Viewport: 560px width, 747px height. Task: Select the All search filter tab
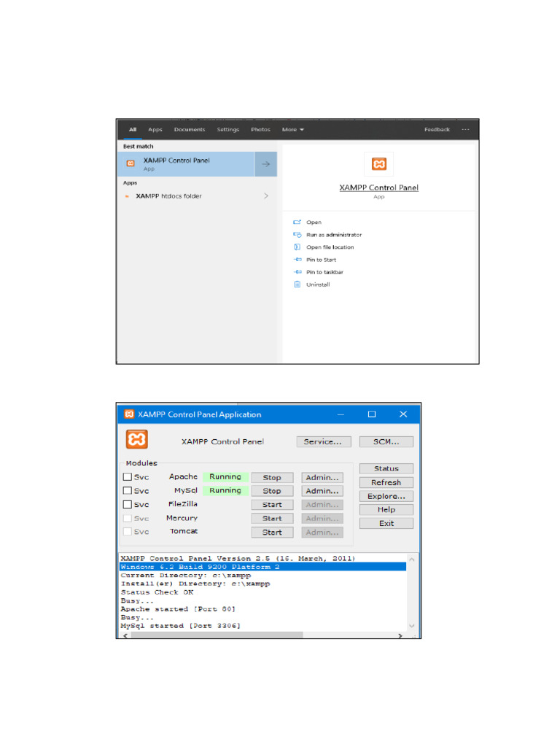click(133, 129)
